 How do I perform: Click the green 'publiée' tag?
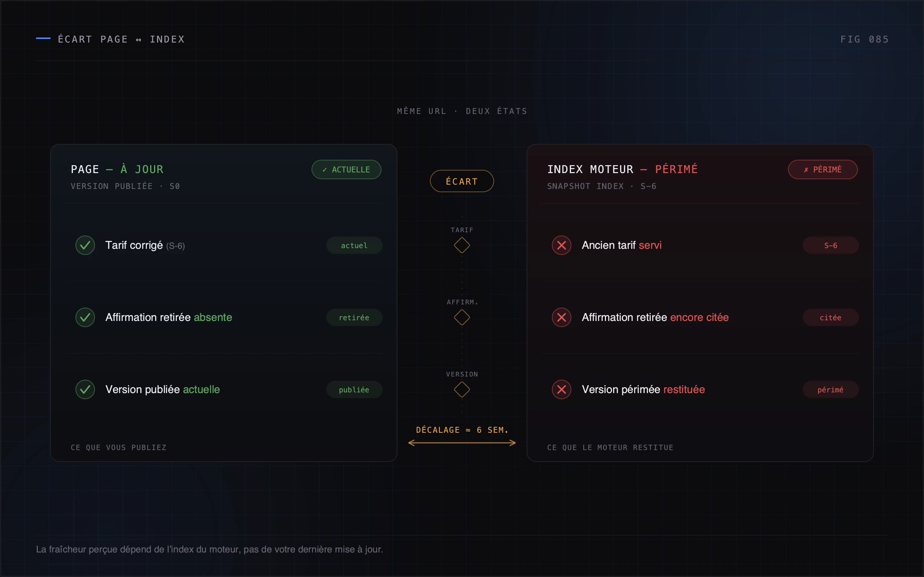pyautogui.click(x=354, y=389)
